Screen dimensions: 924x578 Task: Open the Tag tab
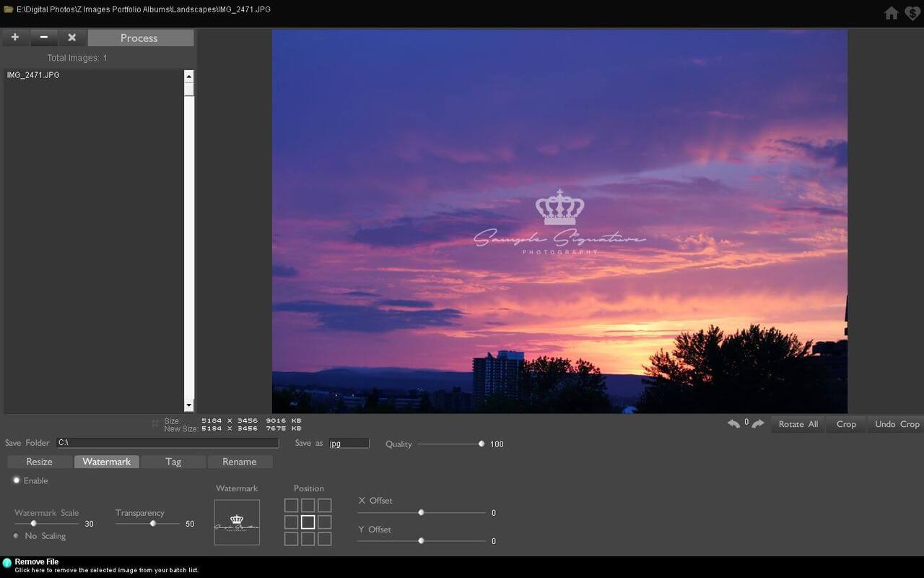coord(173,462)
